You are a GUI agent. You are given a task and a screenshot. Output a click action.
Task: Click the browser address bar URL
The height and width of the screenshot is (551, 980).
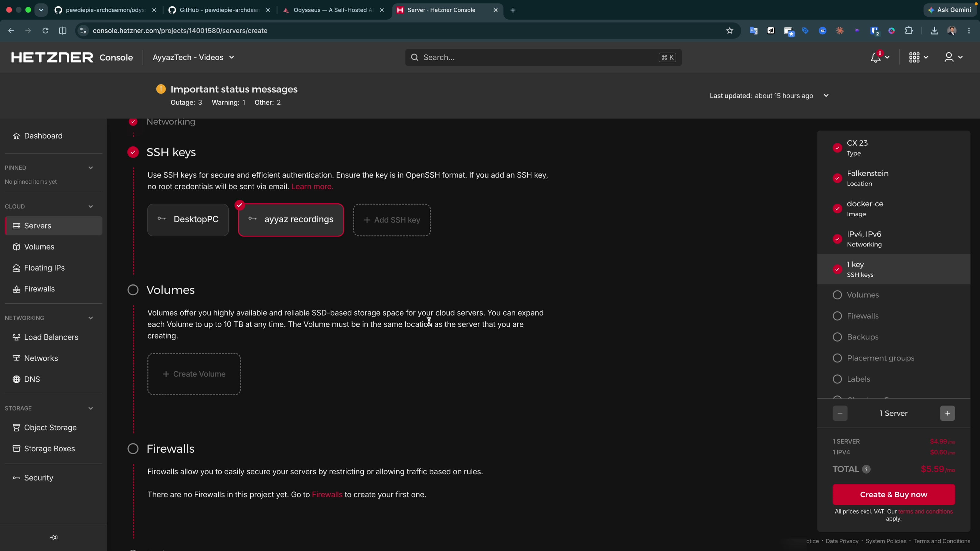coord(180,31)
